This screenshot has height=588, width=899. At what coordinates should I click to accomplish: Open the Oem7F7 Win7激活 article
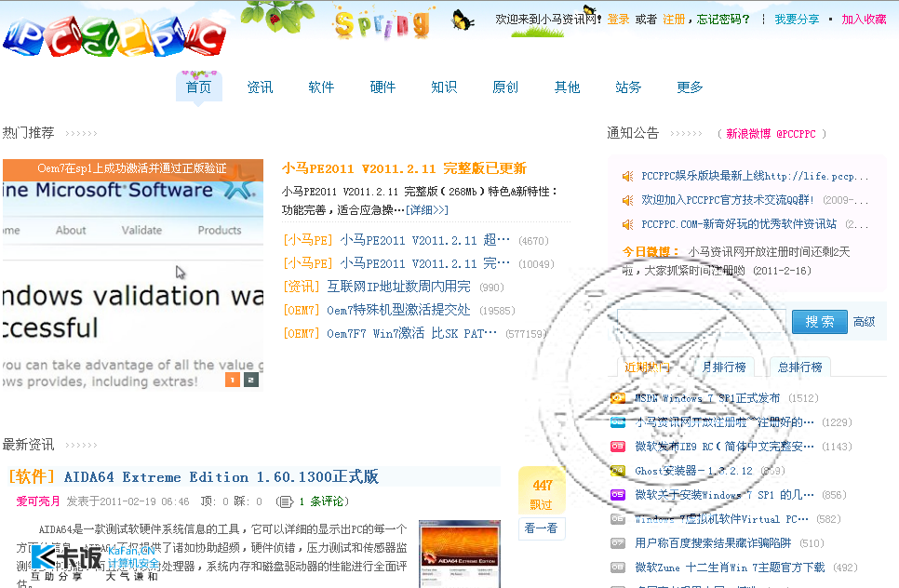pos(411,333)
